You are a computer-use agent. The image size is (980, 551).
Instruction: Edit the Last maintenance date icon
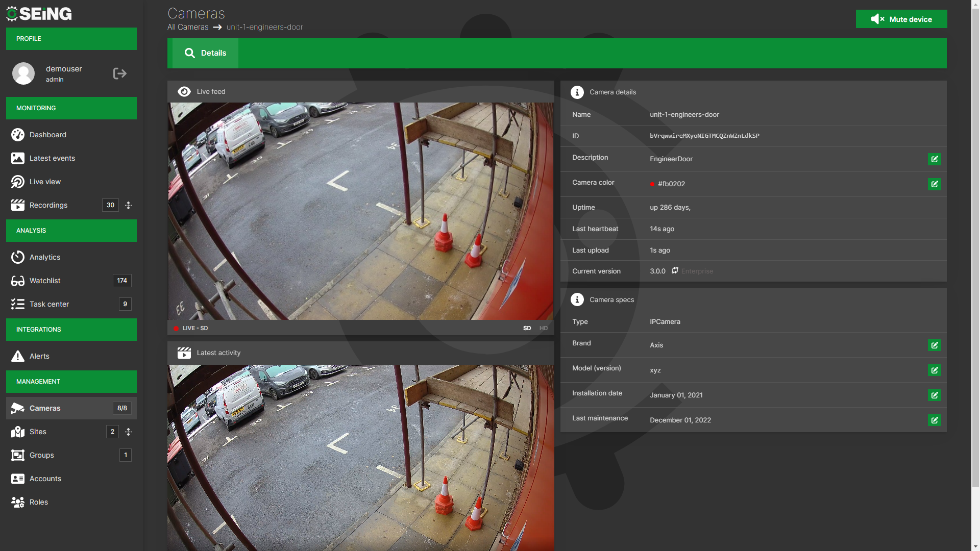[x=934, y=420]
